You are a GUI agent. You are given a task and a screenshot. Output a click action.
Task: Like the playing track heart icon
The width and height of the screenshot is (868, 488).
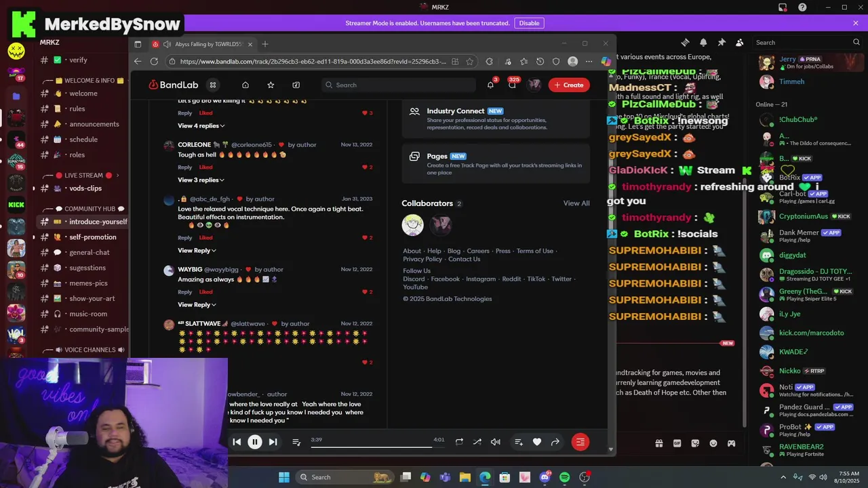[x=537, y=442]
